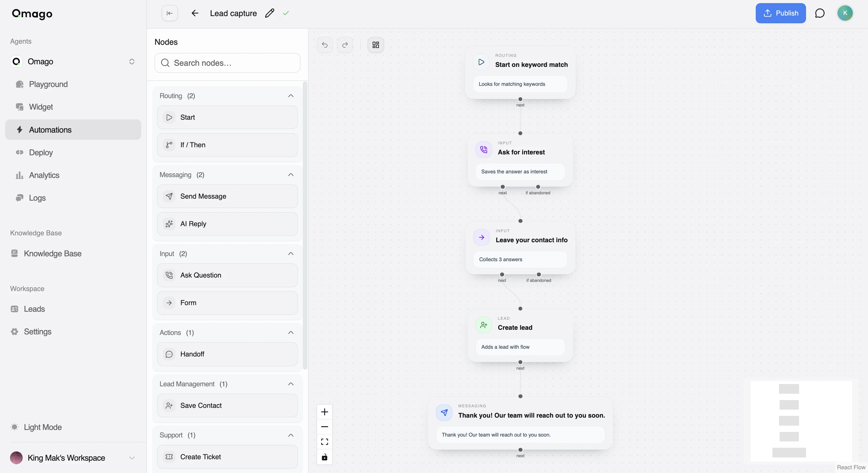Open the Playground label in the sidebar

48,84
